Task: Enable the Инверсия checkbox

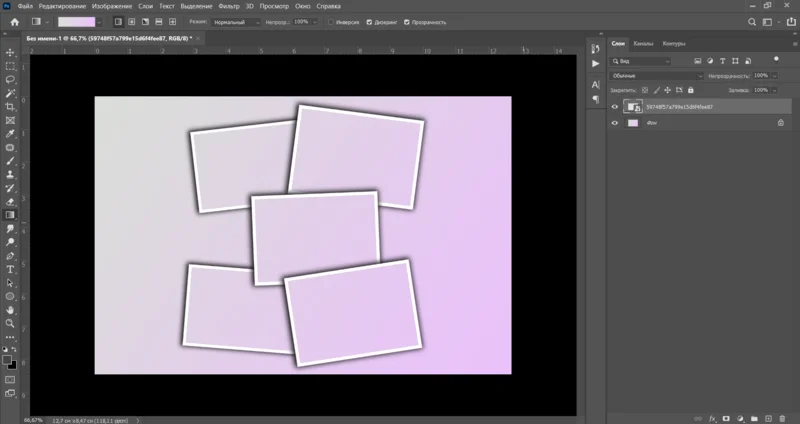Action: pyautogui.click(x=332, y=21)
